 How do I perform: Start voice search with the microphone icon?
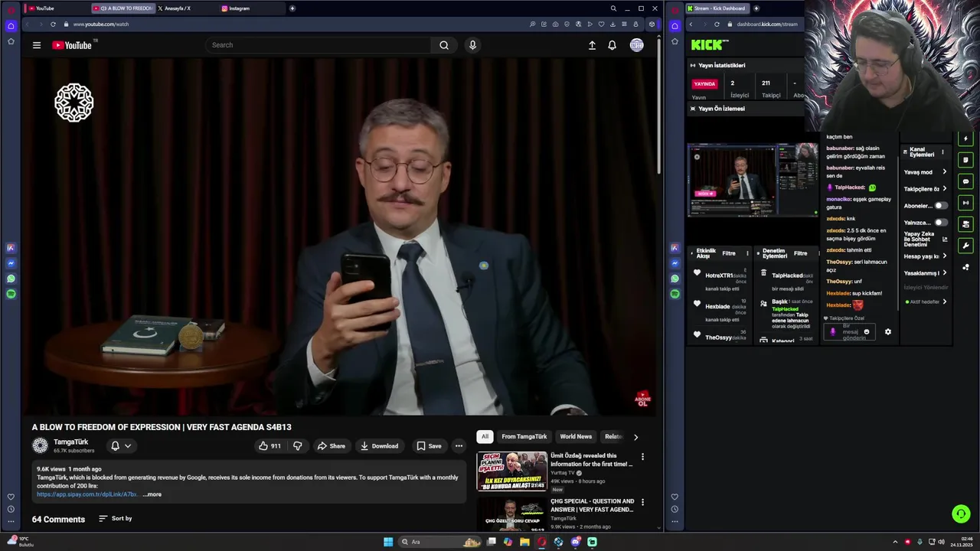tap(472, 45)
